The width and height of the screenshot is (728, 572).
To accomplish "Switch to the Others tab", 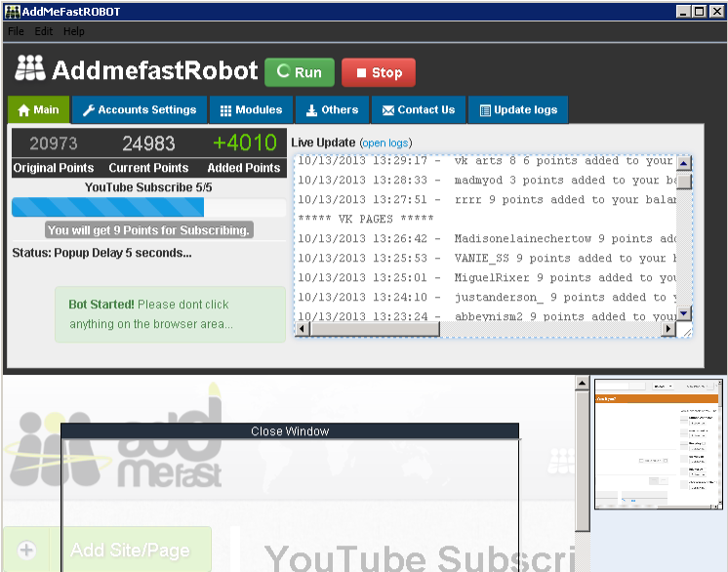I will pyautogui.click(x=332, y=110).
